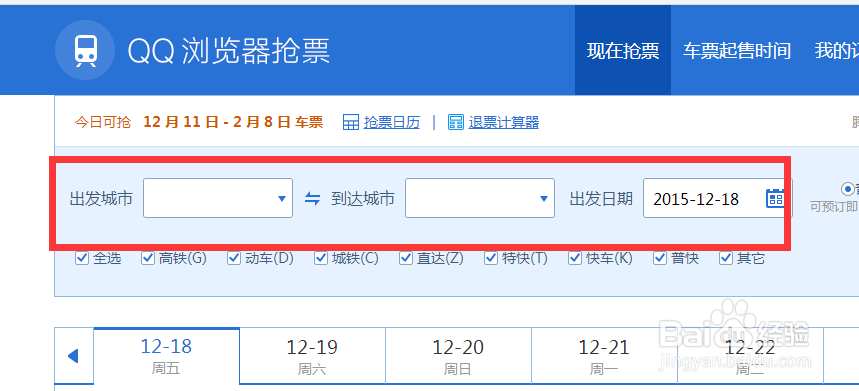Click the 12月11日 - 2月8日 车票 text

(x=233, y=122)
